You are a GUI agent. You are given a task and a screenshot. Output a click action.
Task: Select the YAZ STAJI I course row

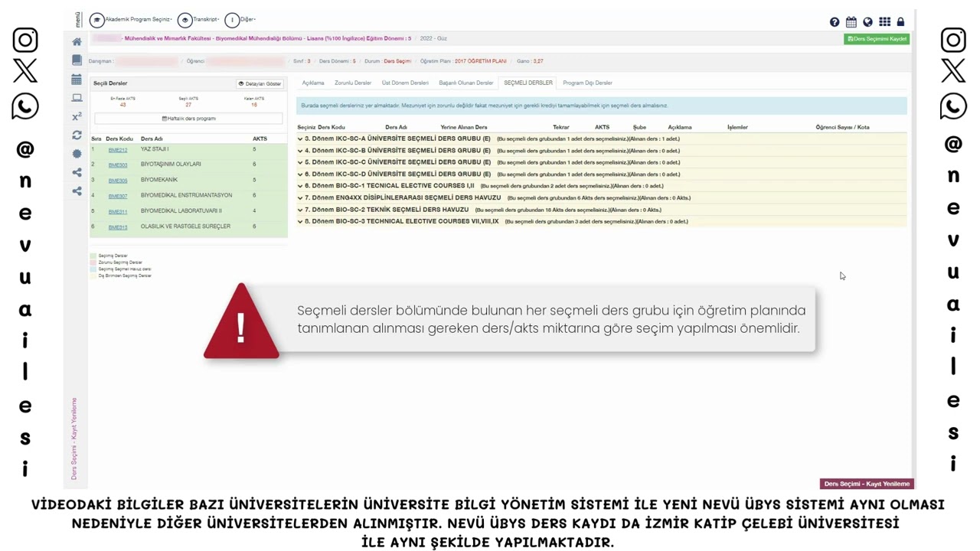point(188,150)
